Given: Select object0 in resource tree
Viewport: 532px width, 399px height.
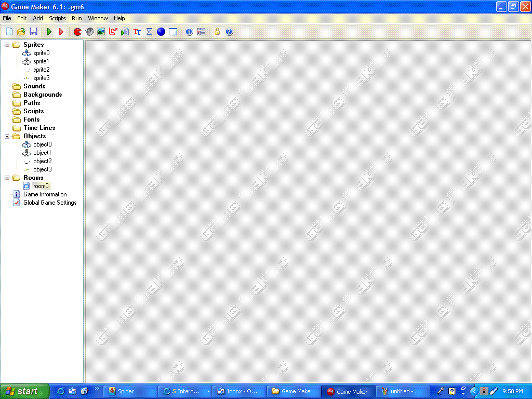Looking at the screenshot, I should [x=43, y=144].
